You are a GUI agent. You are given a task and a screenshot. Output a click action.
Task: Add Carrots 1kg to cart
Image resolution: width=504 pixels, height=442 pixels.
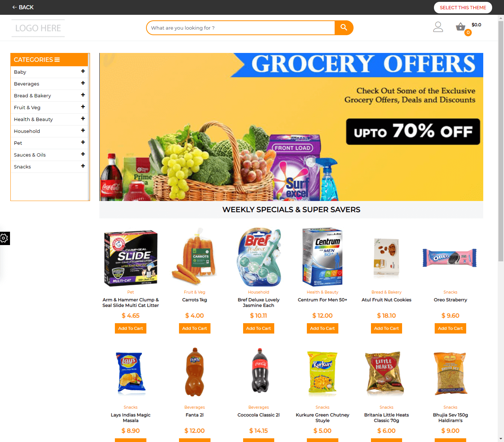[x=195, y=328]
